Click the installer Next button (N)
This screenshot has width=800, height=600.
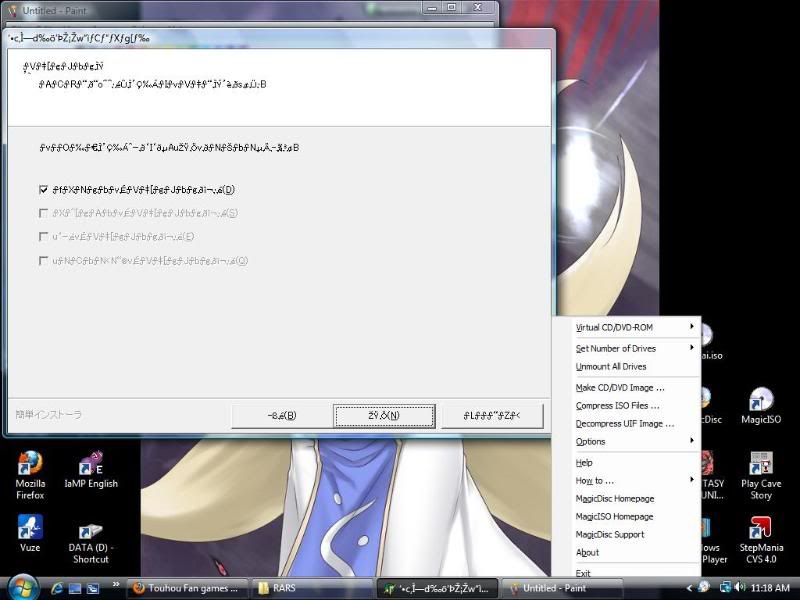tap(384, 416)
